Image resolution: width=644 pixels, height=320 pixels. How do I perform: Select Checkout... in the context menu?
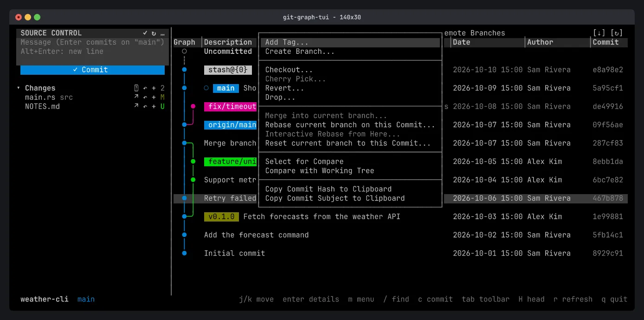[350, 70]
